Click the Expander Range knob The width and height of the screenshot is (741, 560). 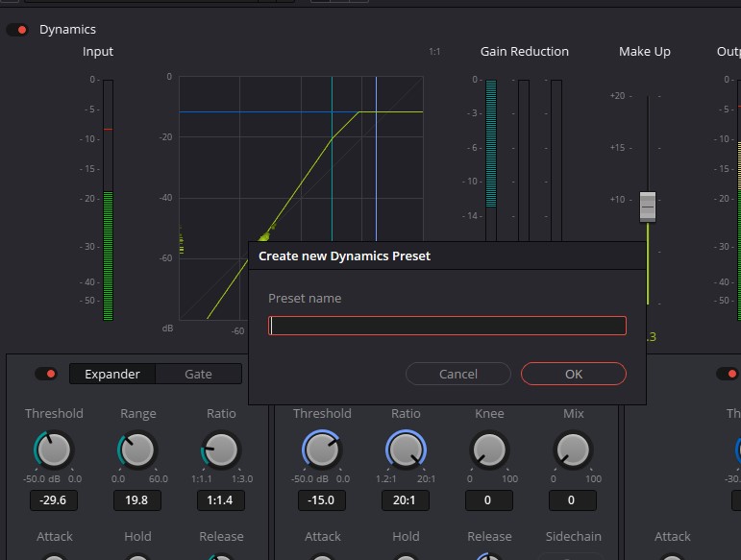(137, 450)
